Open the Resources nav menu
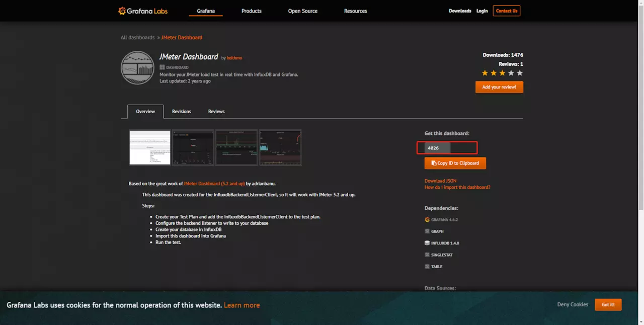The height and width of the screenshot is (325, 644). tap(356, 11)
